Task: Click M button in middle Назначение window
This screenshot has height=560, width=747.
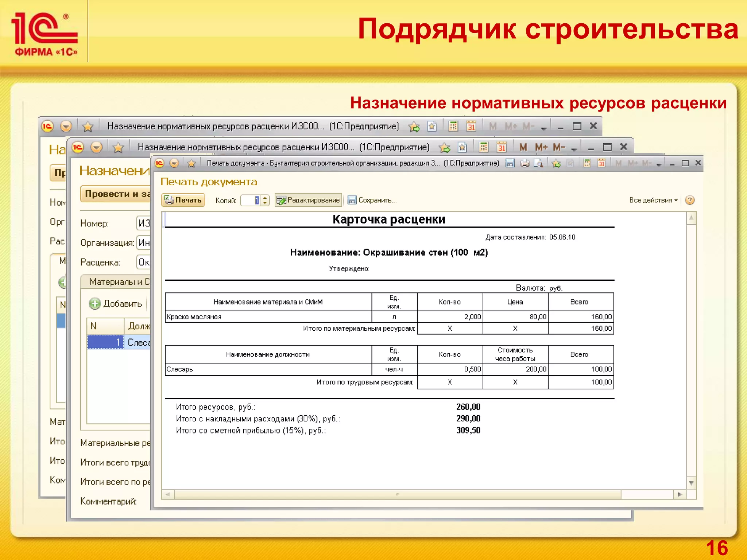Action: [523, 147]
